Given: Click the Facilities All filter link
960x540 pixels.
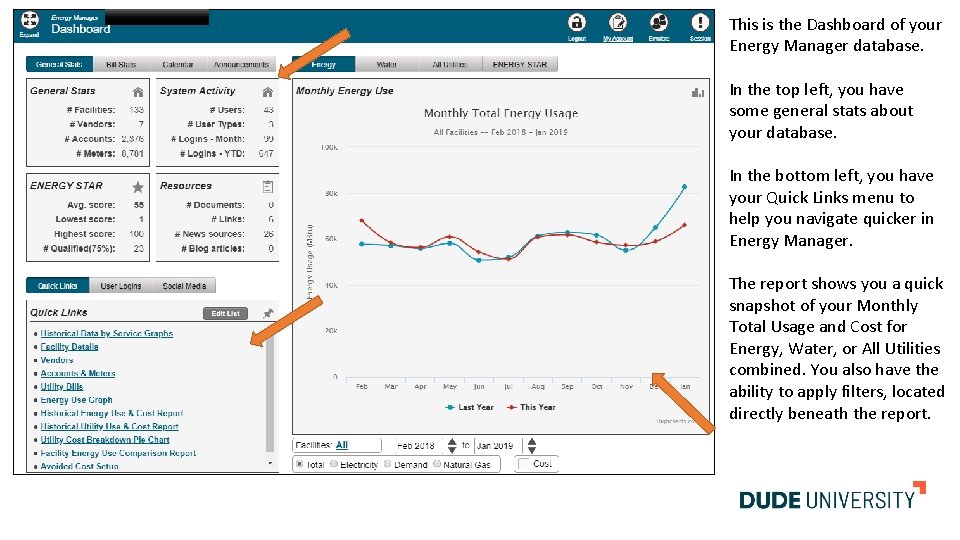Looking at the screenshot, I should coord(342,445).
